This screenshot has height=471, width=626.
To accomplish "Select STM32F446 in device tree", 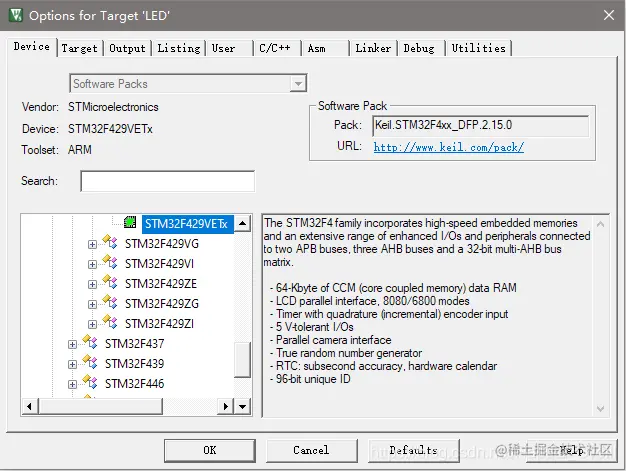I will tap(135, 384).
